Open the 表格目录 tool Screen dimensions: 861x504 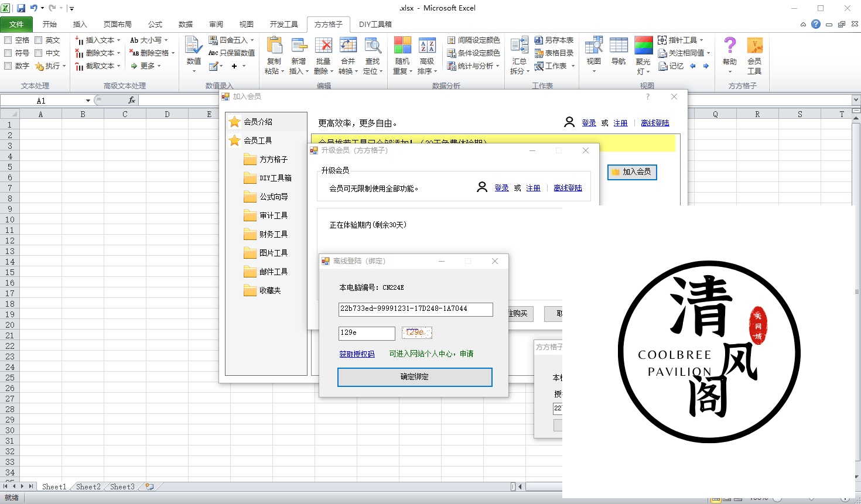[554, 53]
